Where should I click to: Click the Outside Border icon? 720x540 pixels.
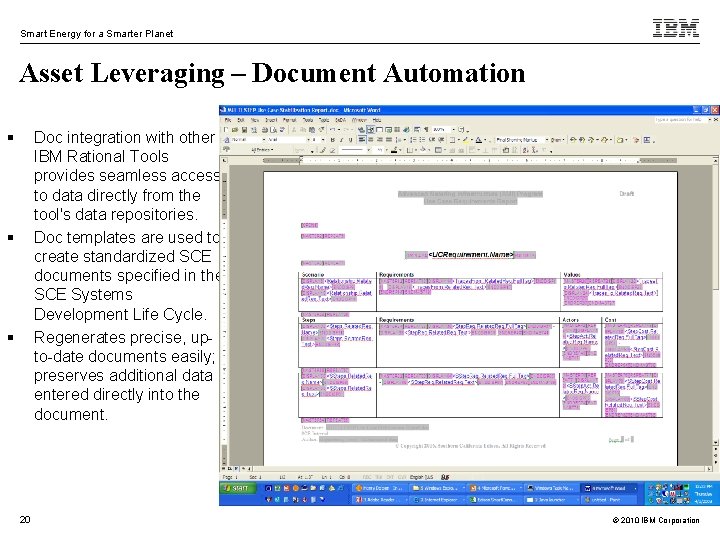(x=452, y=140)
